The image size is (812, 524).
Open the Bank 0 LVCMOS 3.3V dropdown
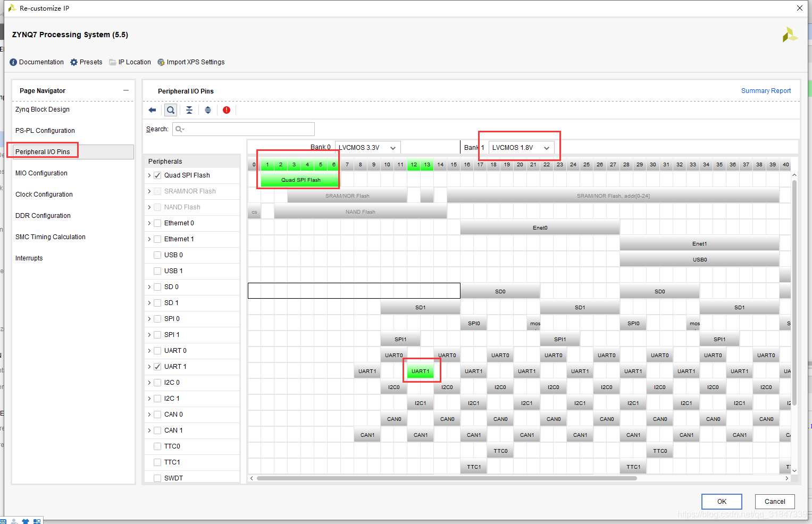368,148
